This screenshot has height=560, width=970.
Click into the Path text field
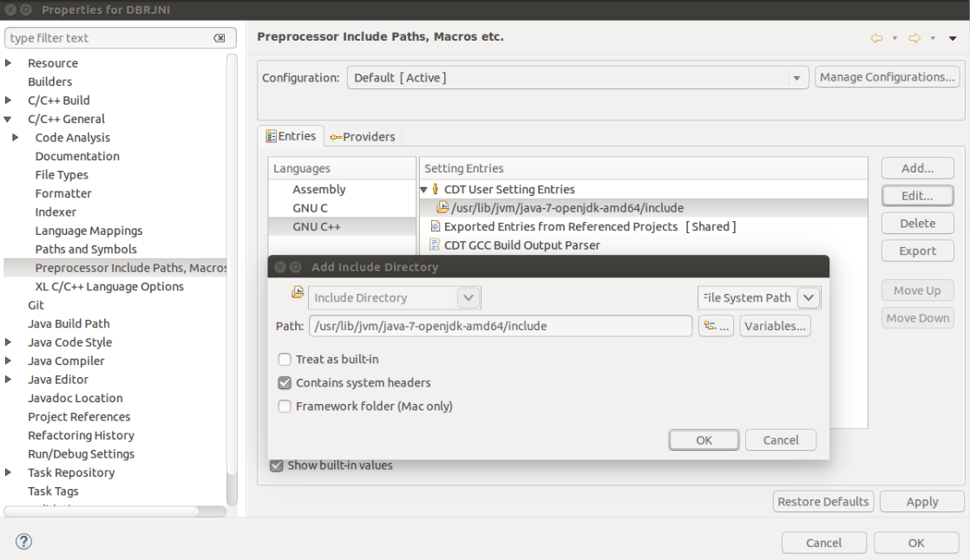coord(500,326)
